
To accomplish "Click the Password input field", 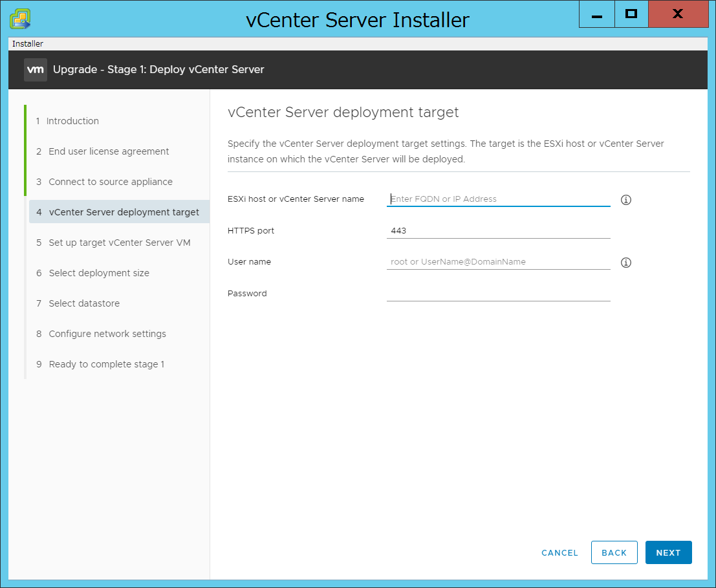I will pos(498,293).
